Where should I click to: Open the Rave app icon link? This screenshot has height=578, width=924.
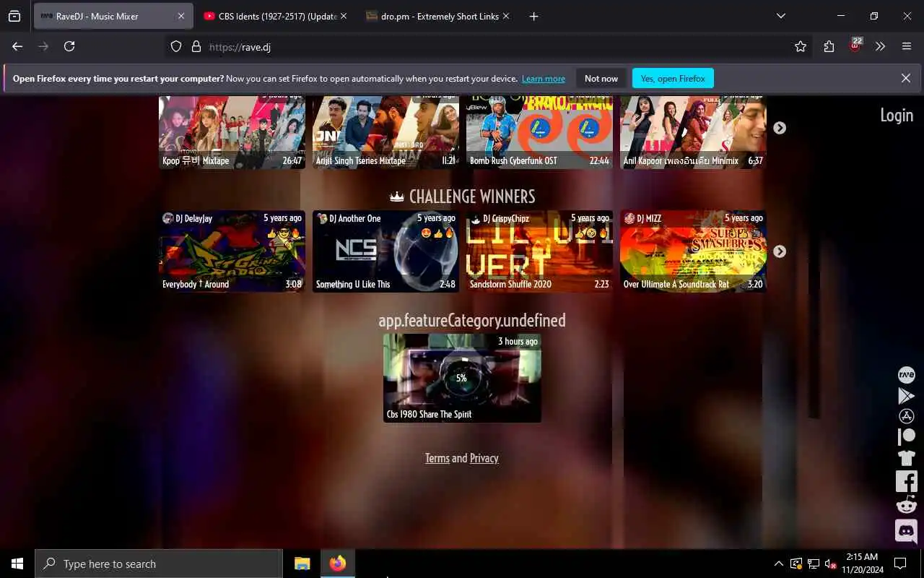(x=906, y=374)
